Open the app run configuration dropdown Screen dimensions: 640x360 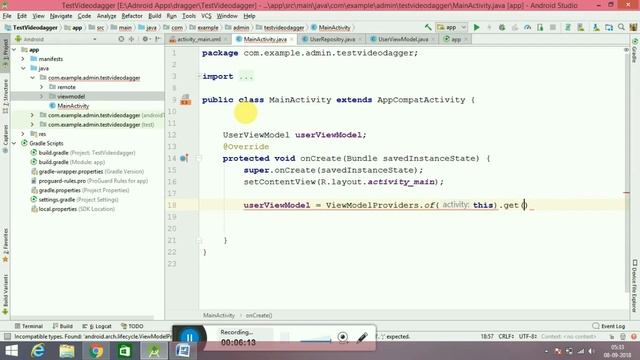click(451, 27)
